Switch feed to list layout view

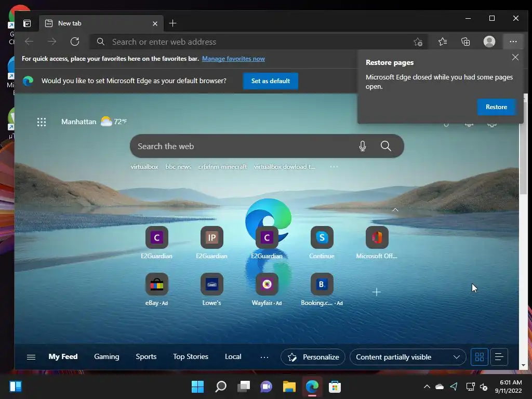coord(499,357)
